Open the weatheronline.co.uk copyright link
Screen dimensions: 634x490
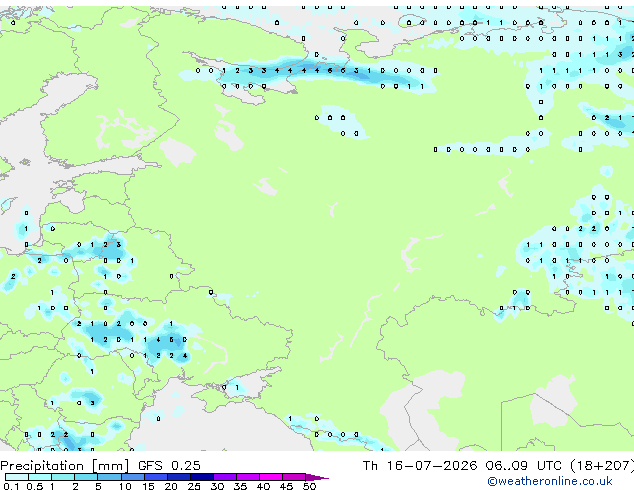(550, 481)
